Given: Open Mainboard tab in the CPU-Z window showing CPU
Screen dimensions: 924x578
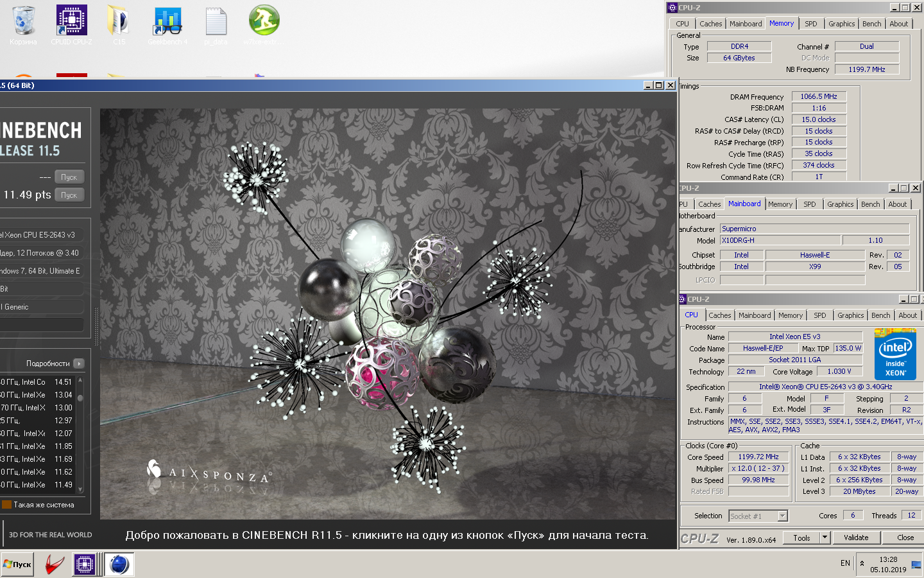Looking at the screenshot, I should (x=755, y=315).
